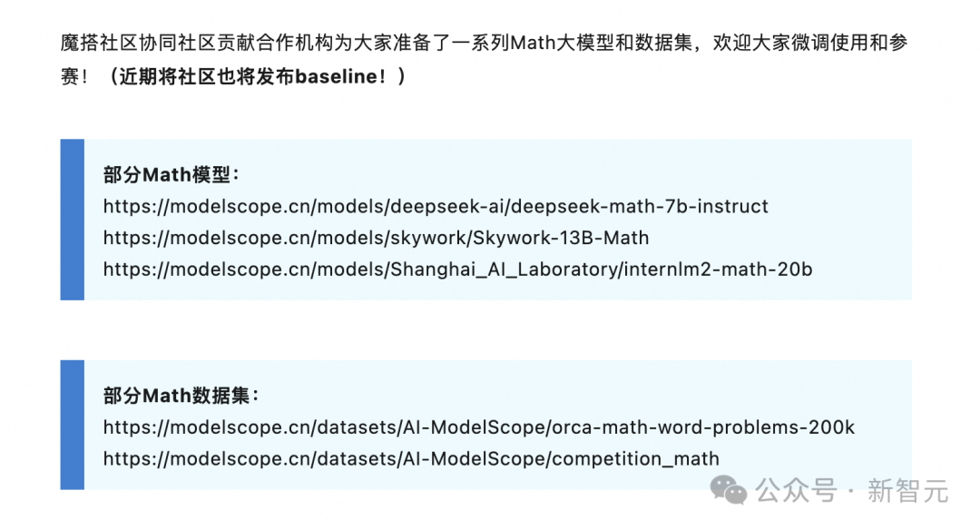Click the blue bar beside Math datasets block
Image resolution: width=980 pixels, height=530 pixels.
point(73,425)
